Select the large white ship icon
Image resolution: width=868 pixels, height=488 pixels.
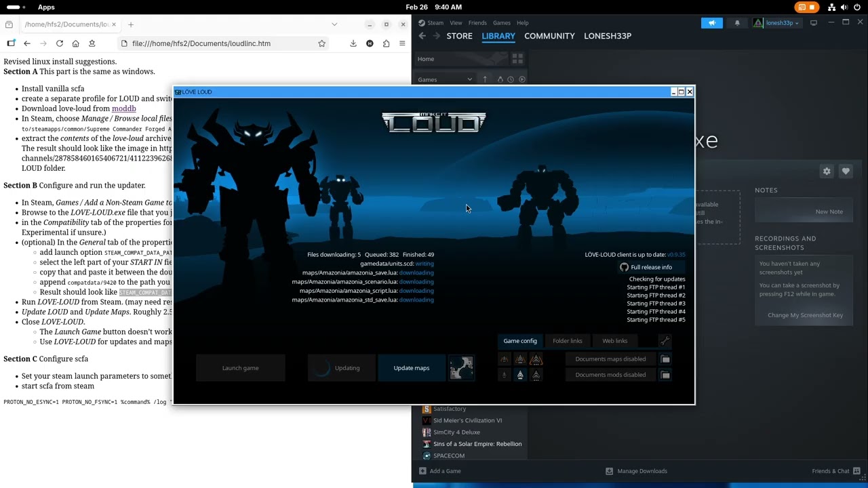coord(536,375)
